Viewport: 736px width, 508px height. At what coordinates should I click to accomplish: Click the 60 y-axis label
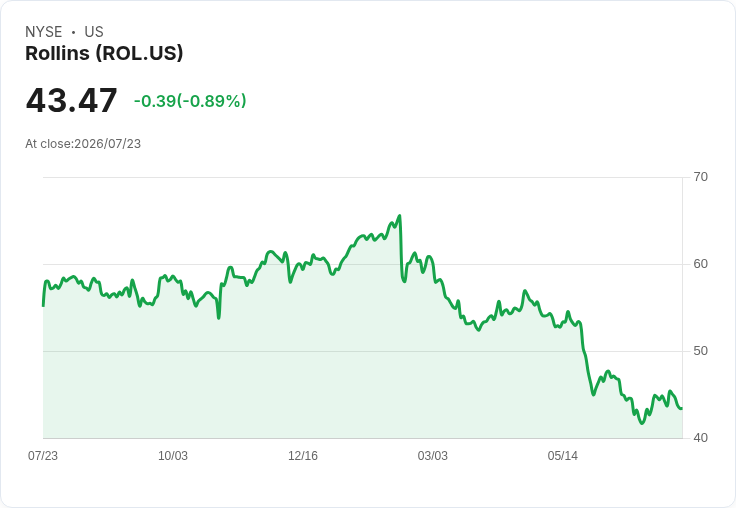[x=700, y=264]
